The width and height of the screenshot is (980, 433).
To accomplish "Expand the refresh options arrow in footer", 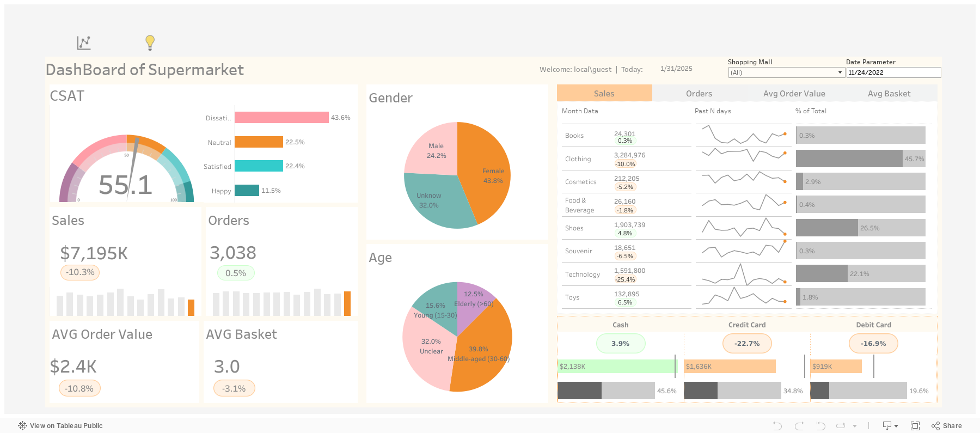I will click(855, 426).
